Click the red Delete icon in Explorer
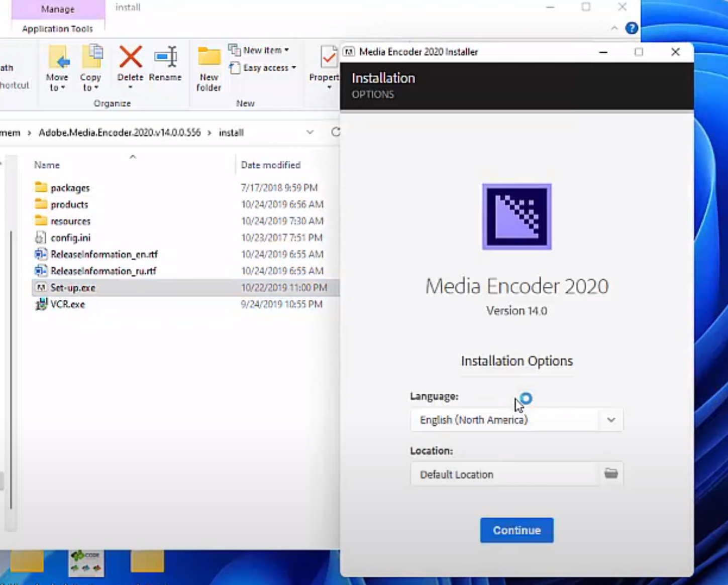This screenshot has width=728, height=585. pos(131,57)
